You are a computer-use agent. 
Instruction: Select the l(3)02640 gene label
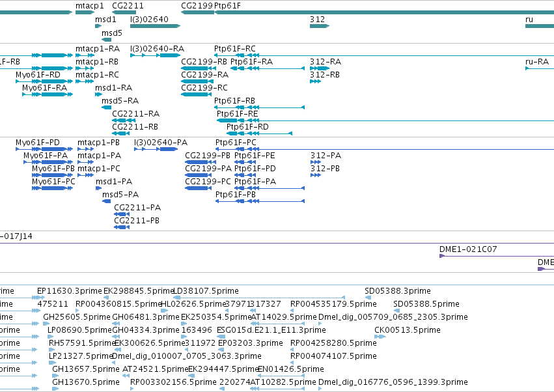click(150, 20)
